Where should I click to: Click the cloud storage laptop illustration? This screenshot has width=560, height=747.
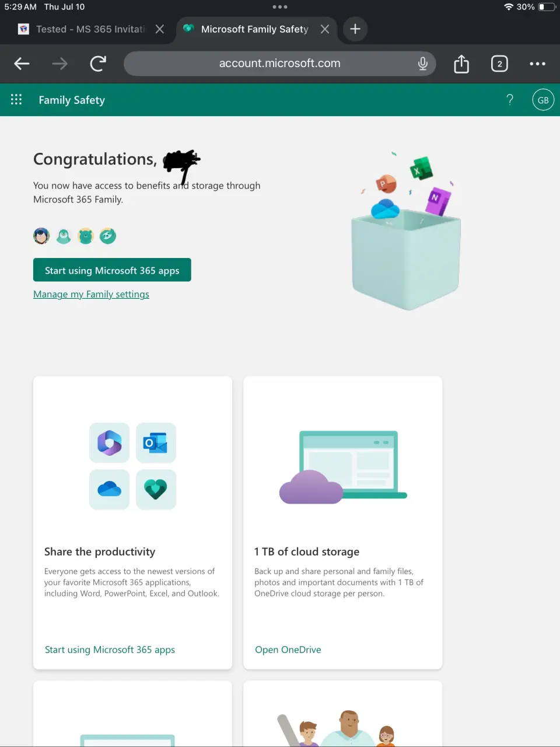(343, 467)
